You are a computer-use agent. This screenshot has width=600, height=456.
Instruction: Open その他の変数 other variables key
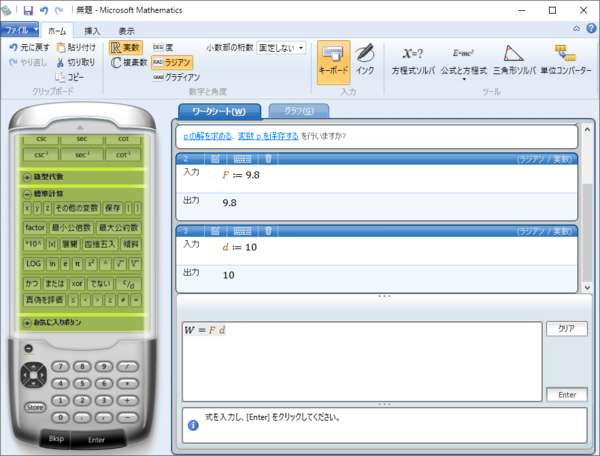[x=77, y=208]
